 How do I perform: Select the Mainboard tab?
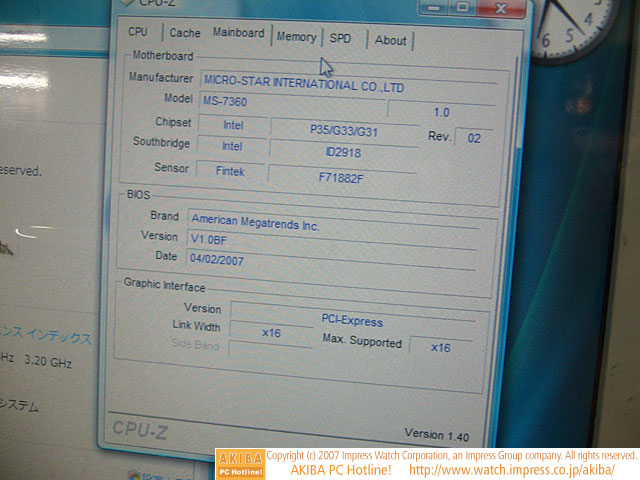click(x=238, y=33)
